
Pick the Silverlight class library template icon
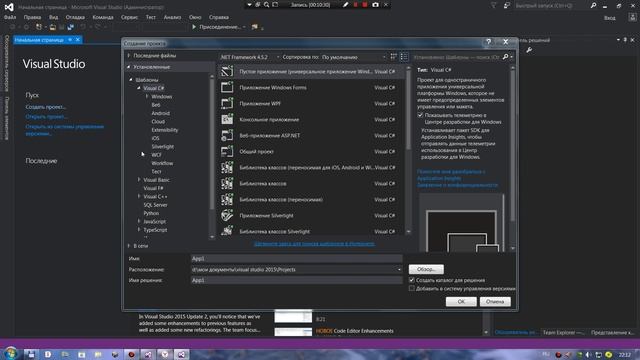tap(227, 231)
